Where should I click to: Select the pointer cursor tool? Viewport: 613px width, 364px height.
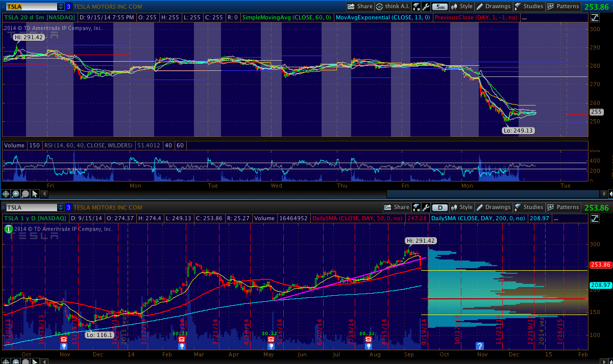(35, 194)
